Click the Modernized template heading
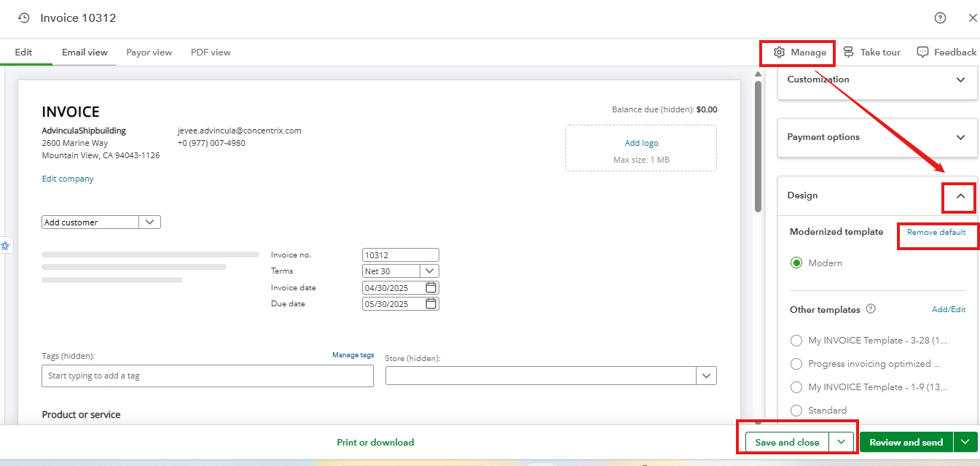This screenshot has height=466, width=980. [x=836, y=232]
